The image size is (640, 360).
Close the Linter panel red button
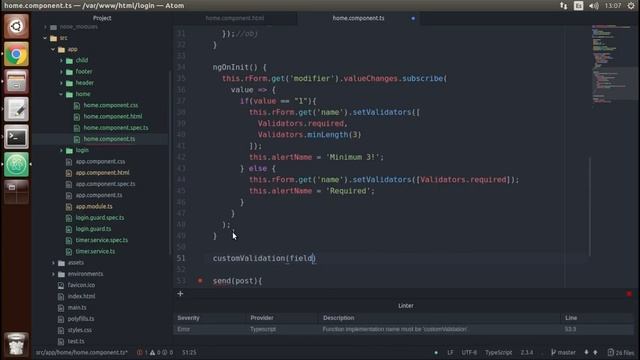(x=629, y=294)
